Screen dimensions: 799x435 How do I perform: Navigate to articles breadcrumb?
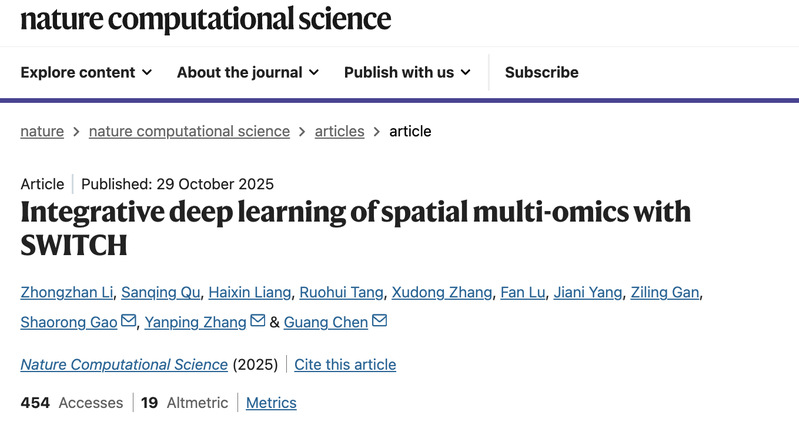point(339,131)
